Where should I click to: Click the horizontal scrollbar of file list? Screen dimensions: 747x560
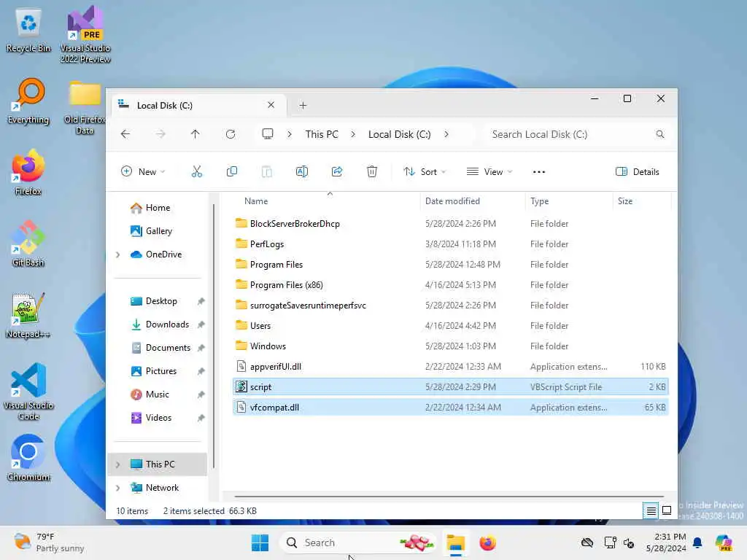click(x=449, y=497)
